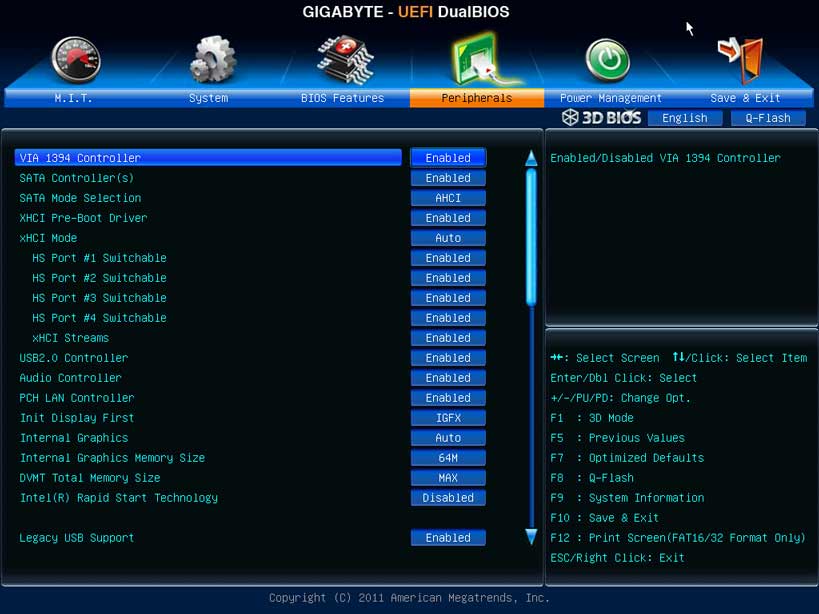
Task: Click the scrollbar down arrow
Action: tap(531, 537)
